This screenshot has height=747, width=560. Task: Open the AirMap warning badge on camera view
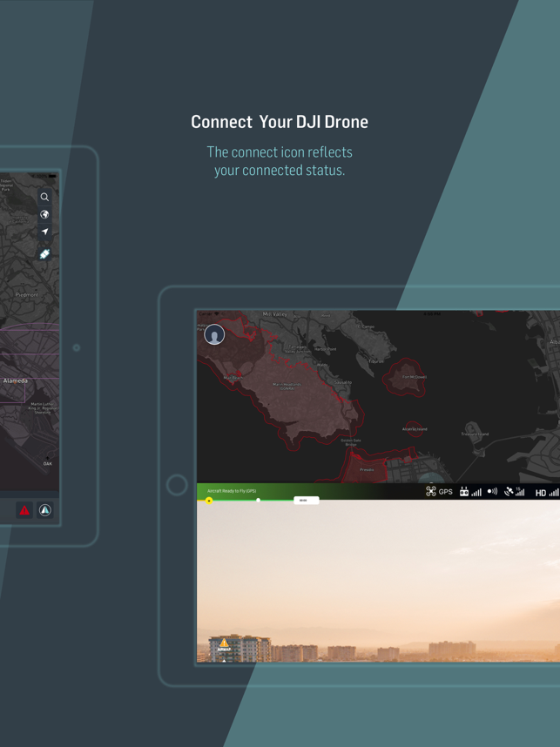click(x=224, y=645)
